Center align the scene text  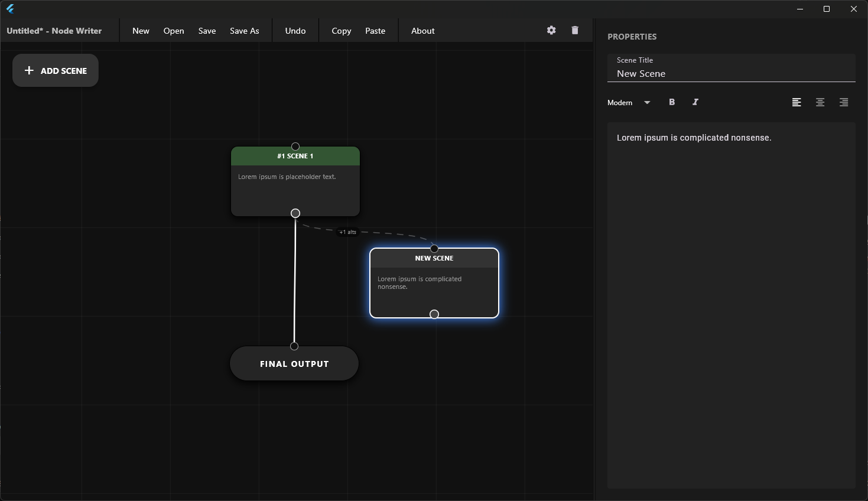click(820, 102)
